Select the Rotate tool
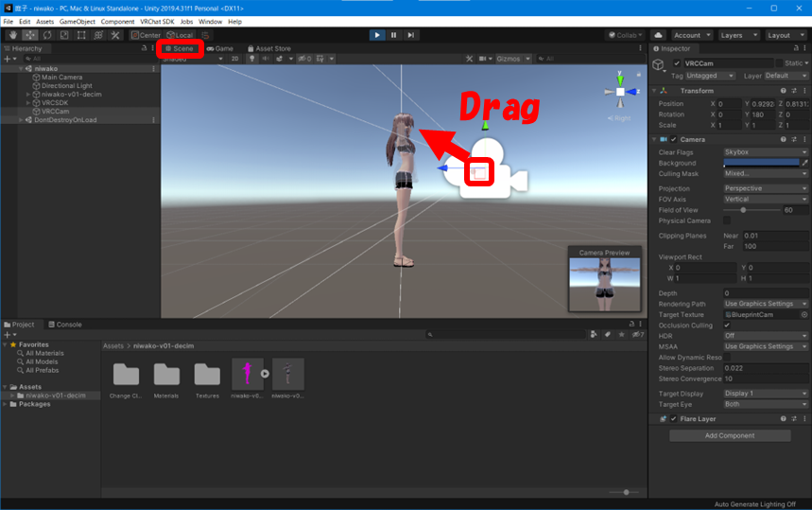Image resolution: width=812 pixels, height=510 pixels. click(x=46, y=35)
